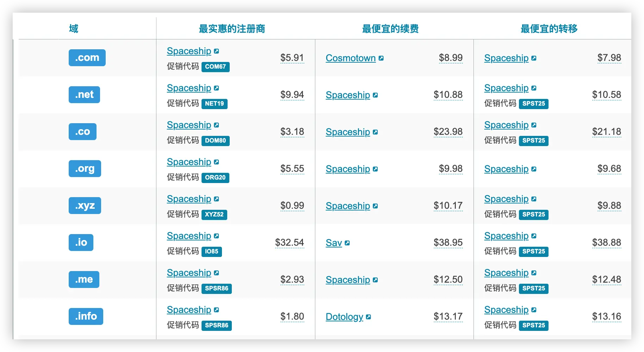Image resolution: width=644 pixels, height=352 pixels.
Task: Open the .org domain badge
Action: [85, 169]
